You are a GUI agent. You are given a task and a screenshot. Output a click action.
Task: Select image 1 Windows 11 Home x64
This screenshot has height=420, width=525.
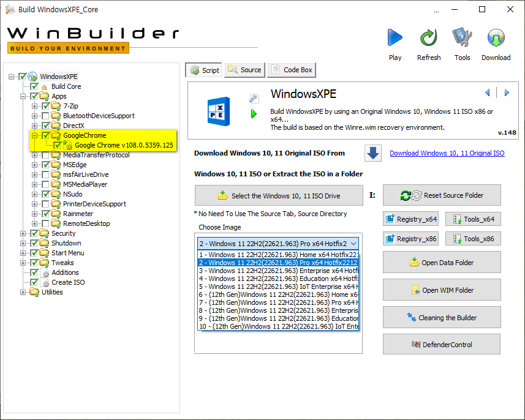click(x=278, y=255)
